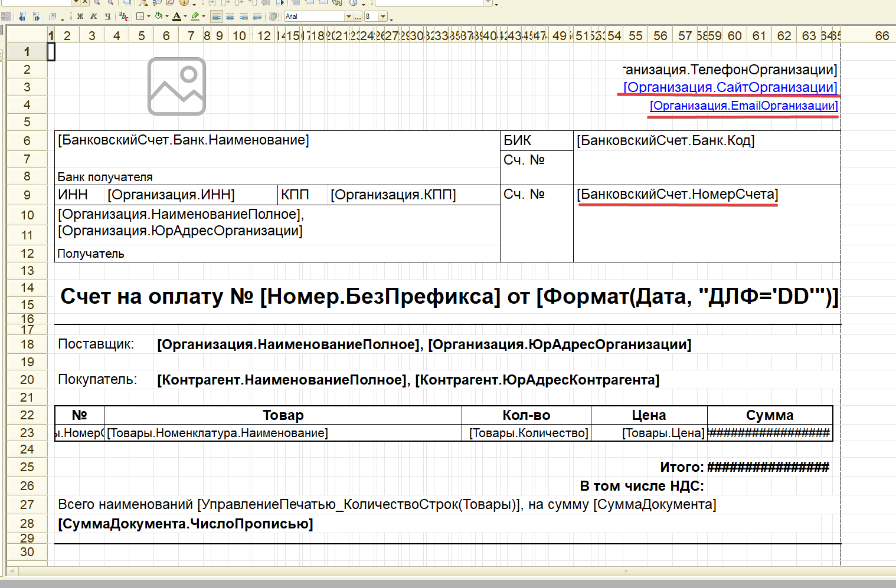Image resolution: width=896 pixels, height=588 pixels.
Task: Click the shift-left columns icon
Action: [22, 17]
